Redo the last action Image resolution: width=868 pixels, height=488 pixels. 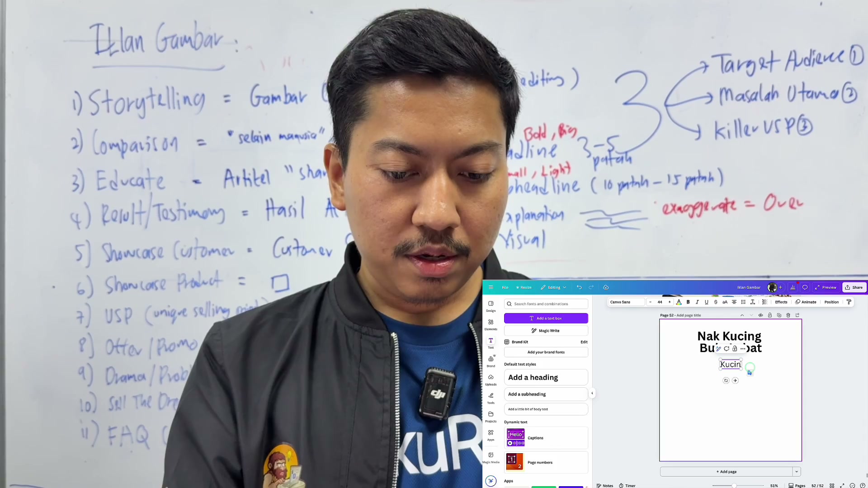tap(591, 287)
